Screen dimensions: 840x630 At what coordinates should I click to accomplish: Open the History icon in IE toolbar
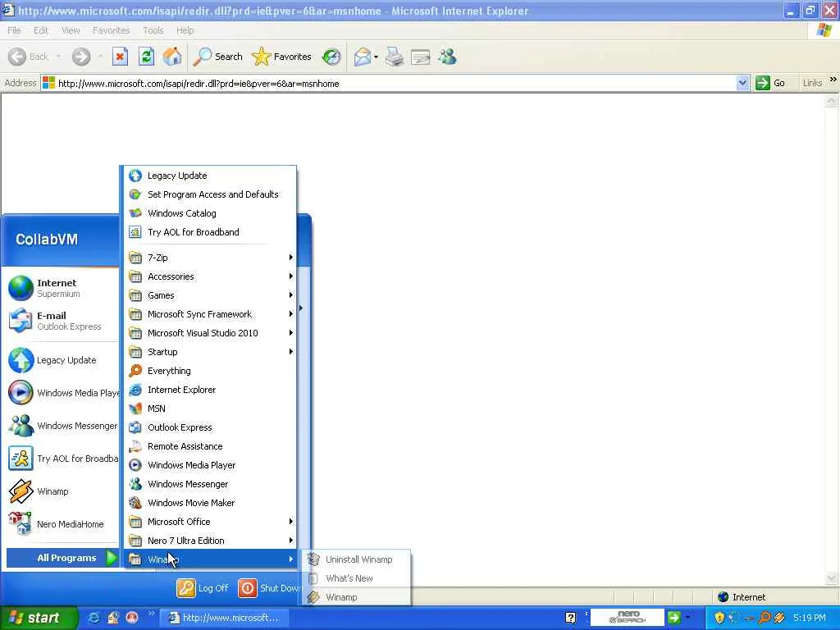click(x=331, y=57)
